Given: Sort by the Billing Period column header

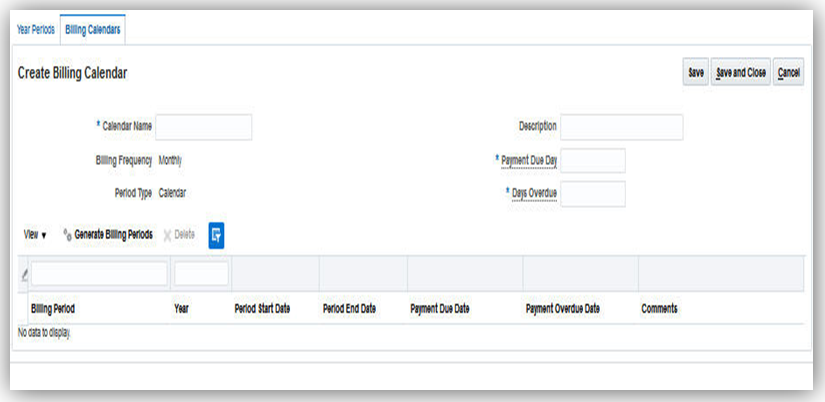Looking at the screenshot, I should point(53,309).
